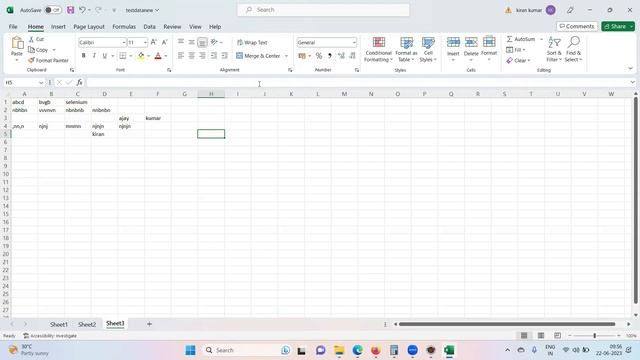
Task: Open the Number Format dropdown
Action: point(354,42)
